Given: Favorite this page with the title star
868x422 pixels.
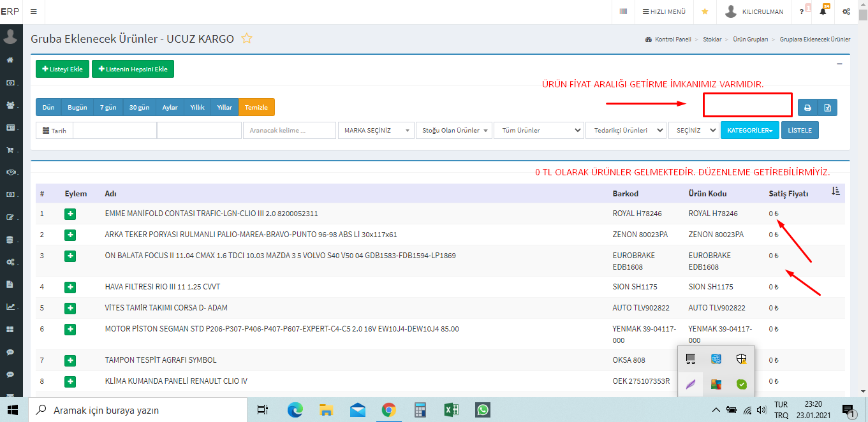Looking at the screenshot, I should pyautogui.click(x=247, y=39).
